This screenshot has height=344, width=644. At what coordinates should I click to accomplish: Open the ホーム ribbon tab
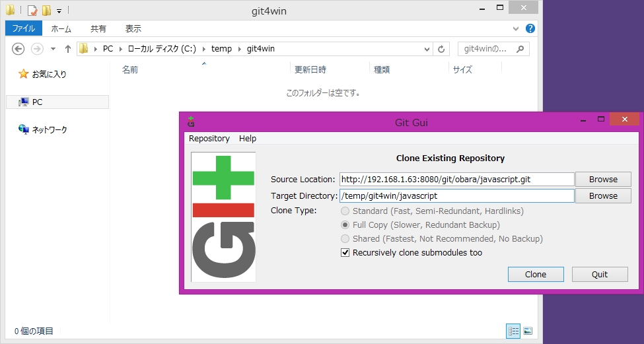[61, 29]
